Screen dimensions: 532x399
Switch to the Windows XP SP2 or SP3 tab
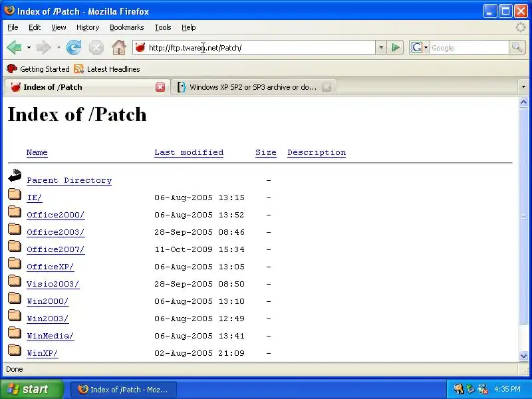[x=254, y=87]
